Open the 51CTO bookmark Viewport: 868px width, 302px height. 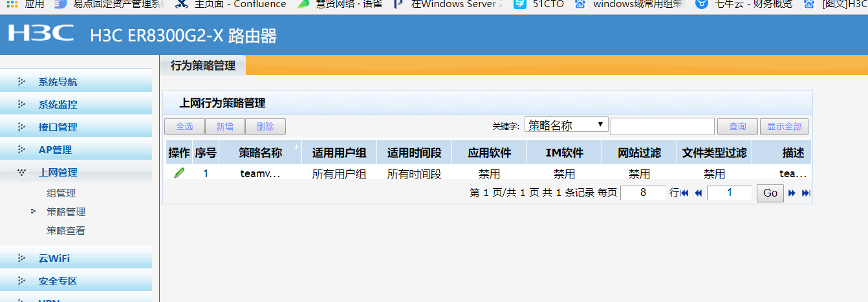(x=539, y=4)
